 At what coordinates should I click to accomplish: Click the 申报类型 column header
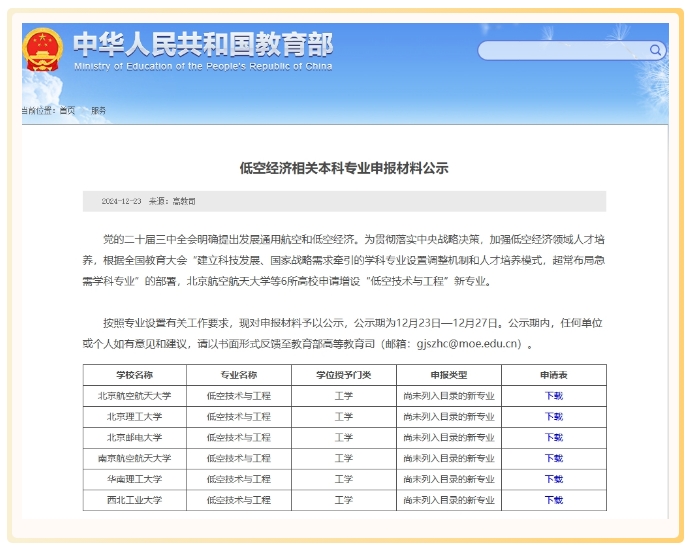449,375
